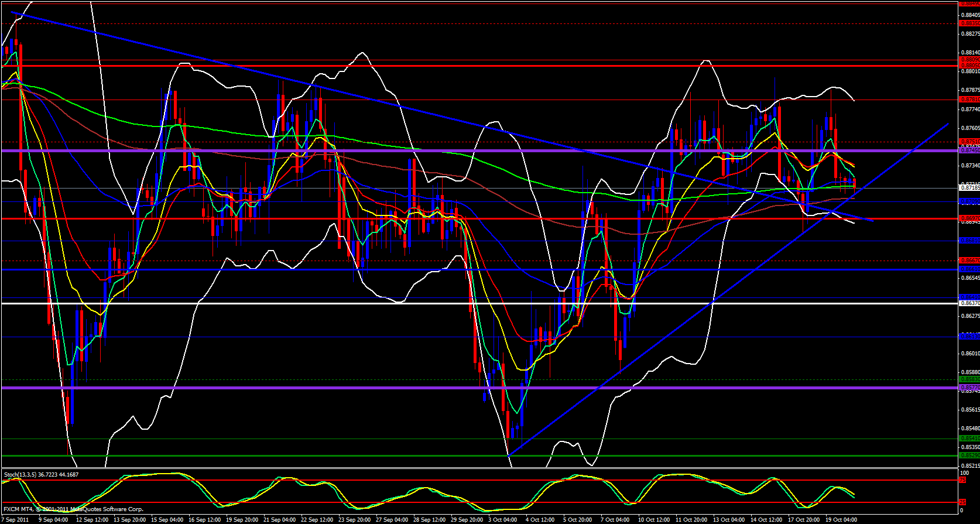Image resolution: width=980 pixels, height=524 pixels.
Task: Click the FXCM MT4 copyright text
Action: tap(73, 509)
